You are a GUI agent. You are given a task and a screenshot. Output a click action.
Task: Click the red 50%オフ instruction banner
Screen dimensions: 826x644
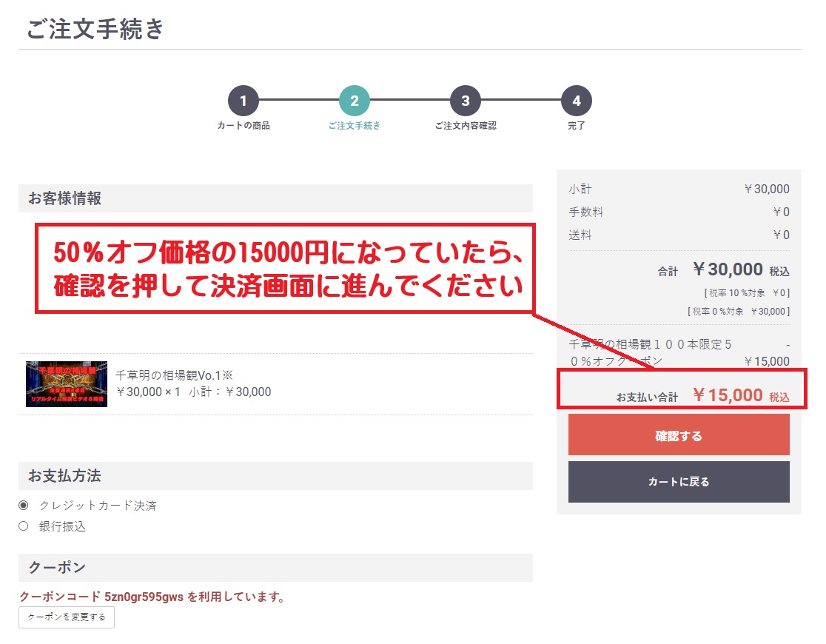click(285, 269)
